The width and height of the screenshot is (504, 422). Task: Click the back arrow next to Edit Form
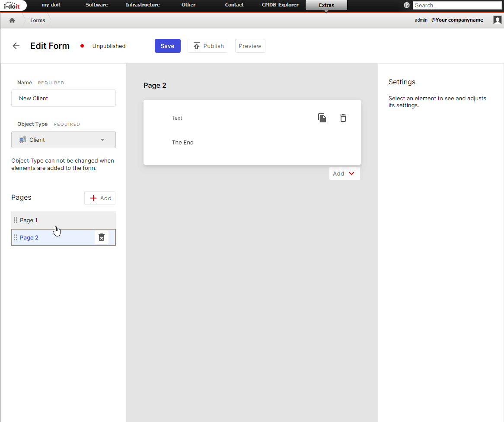[x=16, y=46]
